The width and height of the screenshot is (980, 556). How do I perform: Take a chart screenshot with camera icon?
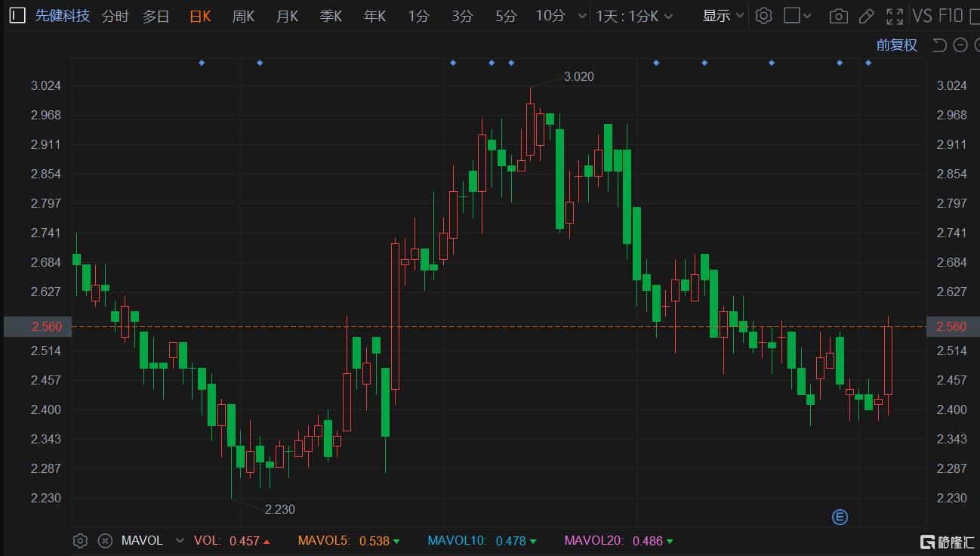(837, 16)
